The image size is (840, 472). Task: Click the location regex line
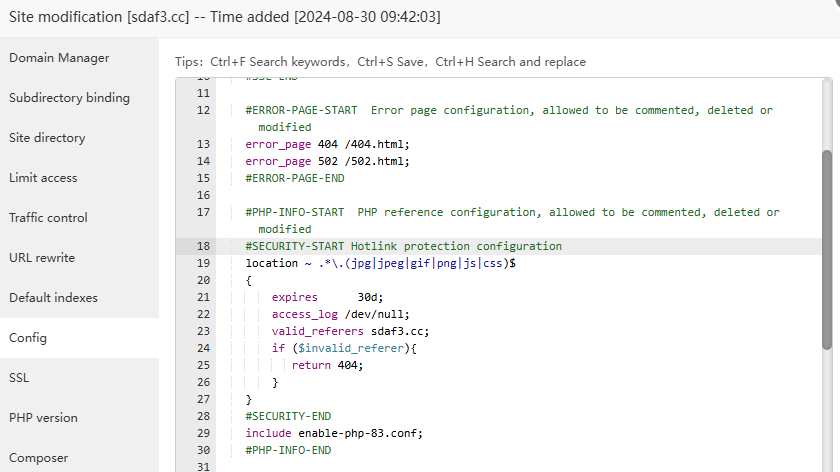pyautogui.click(x=380, y=264)
